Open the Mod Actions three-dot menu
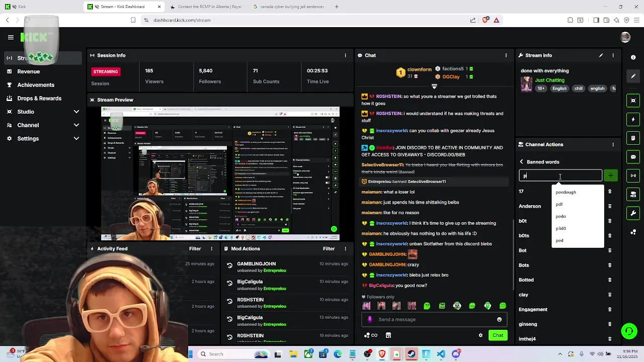 [345, 248]
